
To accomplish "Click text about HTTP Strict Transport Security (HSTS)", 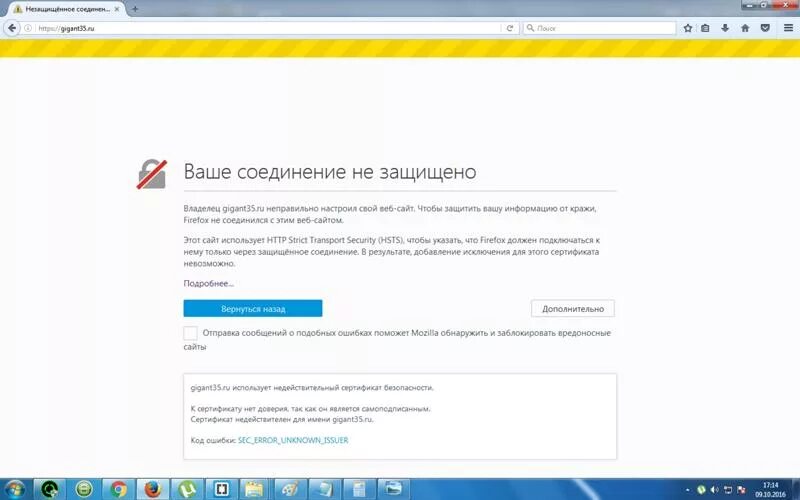I will (x=391, y=252).
